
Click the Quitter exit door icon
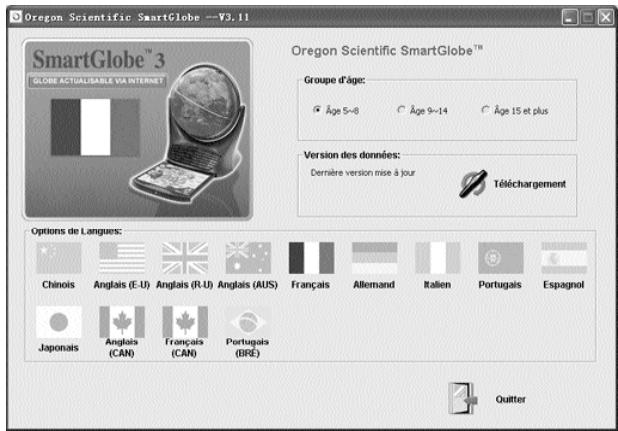pos(463,398)
